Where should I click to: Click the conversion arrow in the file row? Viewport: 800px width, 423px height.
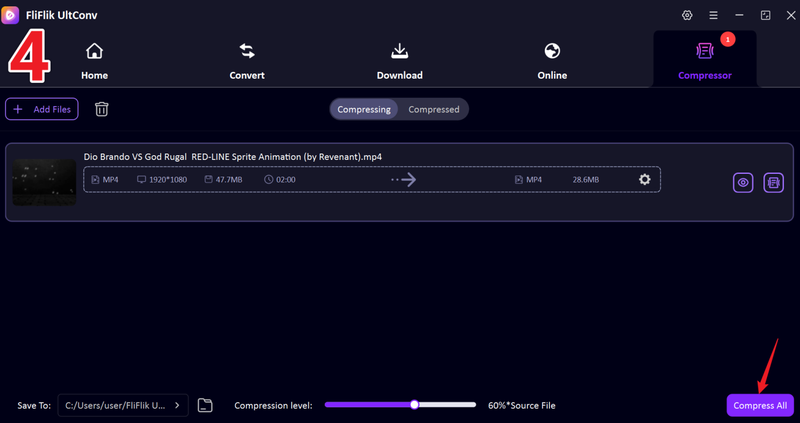404,180
